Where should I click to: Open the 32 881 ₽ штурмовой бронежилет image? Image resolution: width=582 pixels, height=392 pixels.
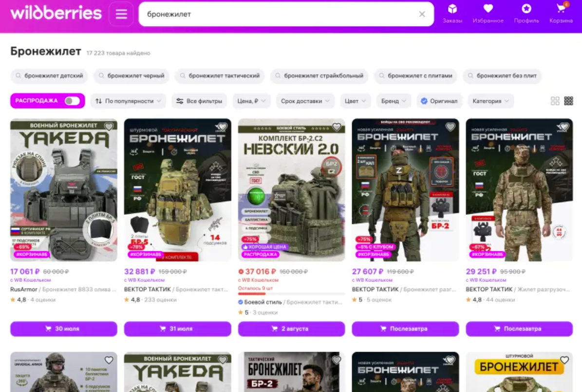click(177, 190)
